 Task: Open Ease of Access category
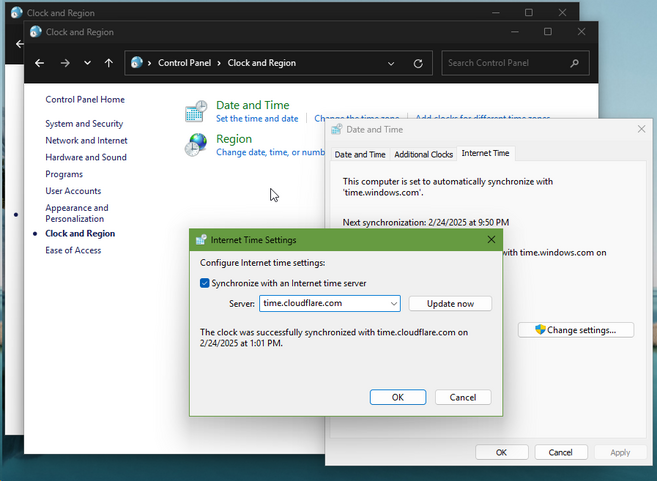[x=73, y=250]
